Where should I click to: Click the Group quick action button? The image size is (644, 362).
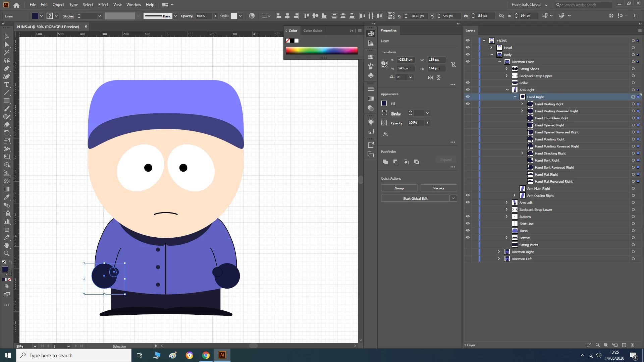[x=399, y=188]
